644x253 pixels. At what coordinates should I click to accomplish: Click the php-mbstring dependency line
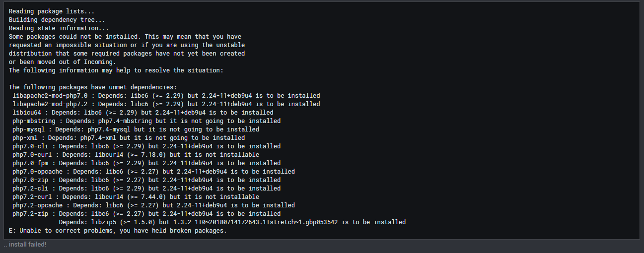pyautogui.click(x=146, y=121)
